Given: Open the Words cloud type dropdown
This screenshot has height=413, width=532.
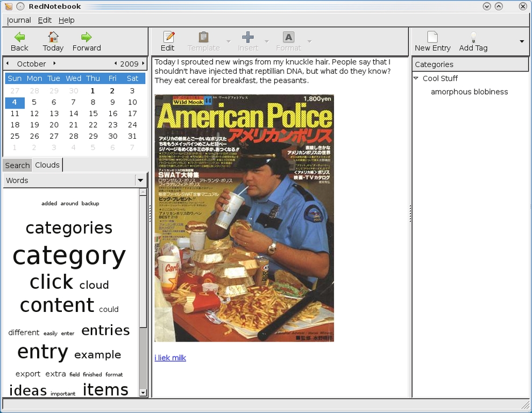Looking at the screenshot, I should coord(140,181).
